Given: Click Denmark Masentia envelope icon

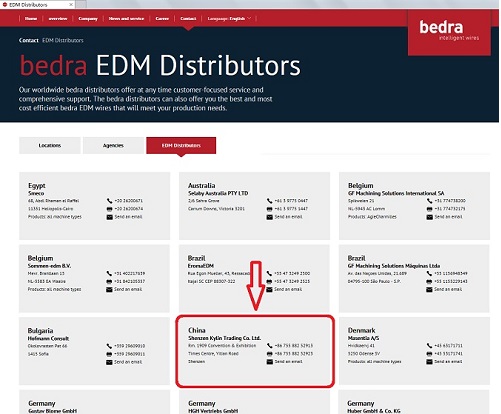Looking at the screenshot, I should click(x=429, y=362).
